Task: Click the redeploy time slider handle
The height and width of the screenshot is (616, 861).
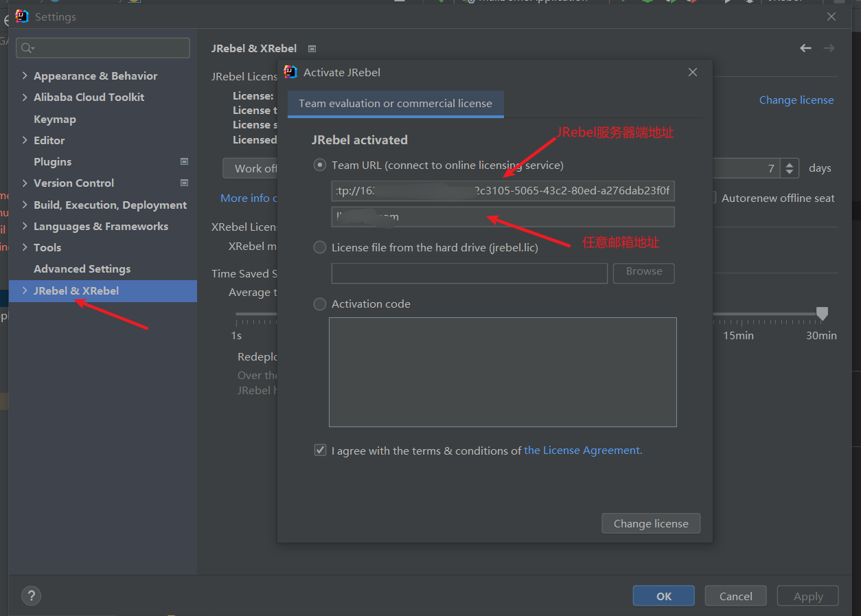Action: 822,314
